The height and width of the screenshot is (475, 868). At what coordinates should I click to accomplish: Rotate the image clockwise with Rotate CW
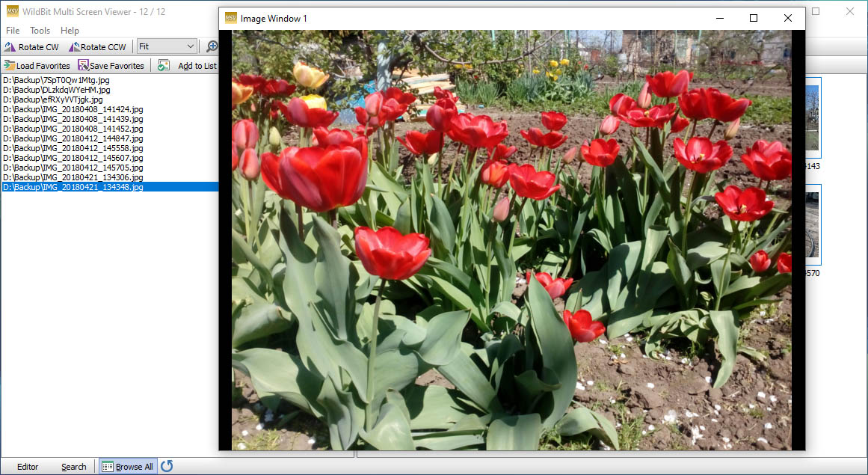[x=31, y=46]
